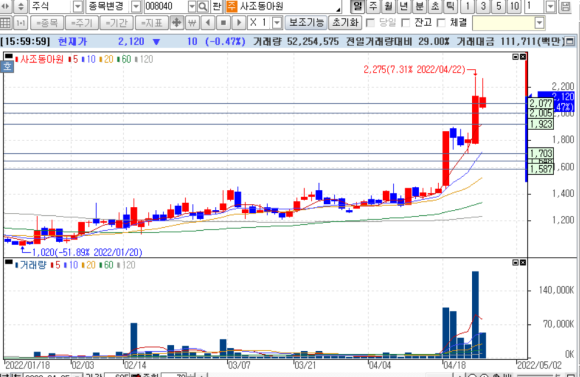The height and width of the screenshot is (377, 580).
Task: Click the blue 10-day MA legend
Action: (89, 59)
